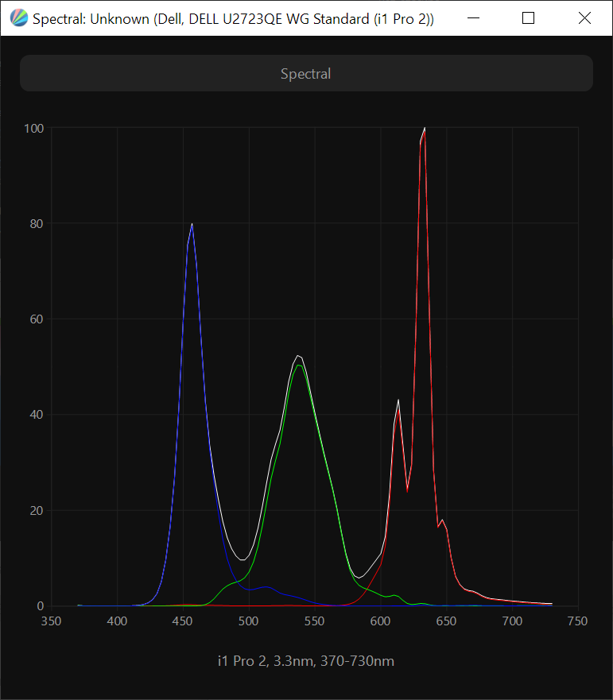Click the 650 label on the x-axis
Image resolution: width=613 pixels, height=700 pixels.
click(x=446, y=621)
